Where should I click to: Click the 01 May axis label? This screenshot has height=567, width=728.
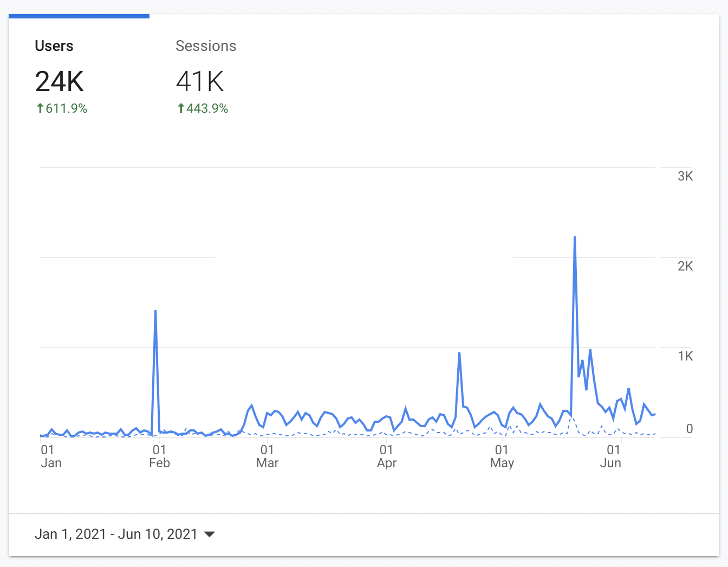(x=502, y=456)
